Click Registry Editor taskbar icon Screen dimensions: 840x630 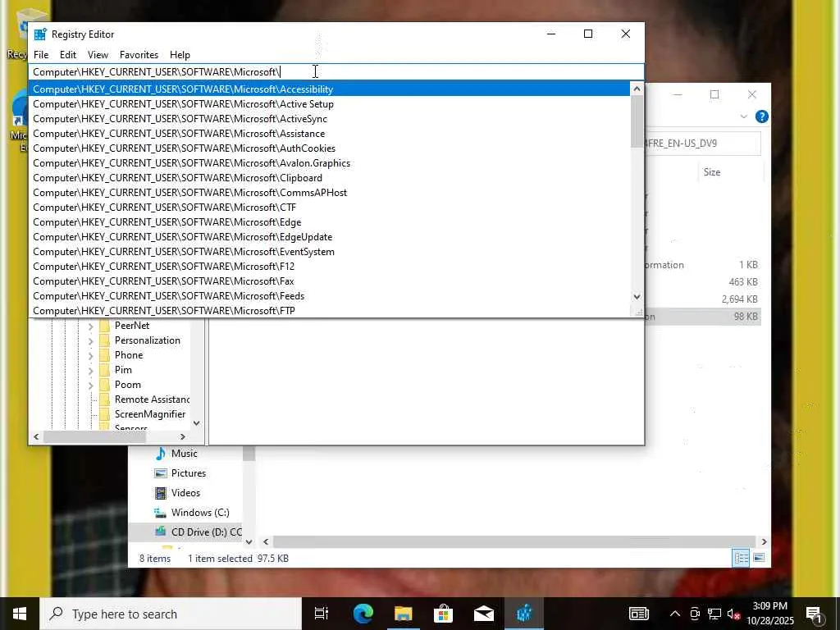(524, 614)
